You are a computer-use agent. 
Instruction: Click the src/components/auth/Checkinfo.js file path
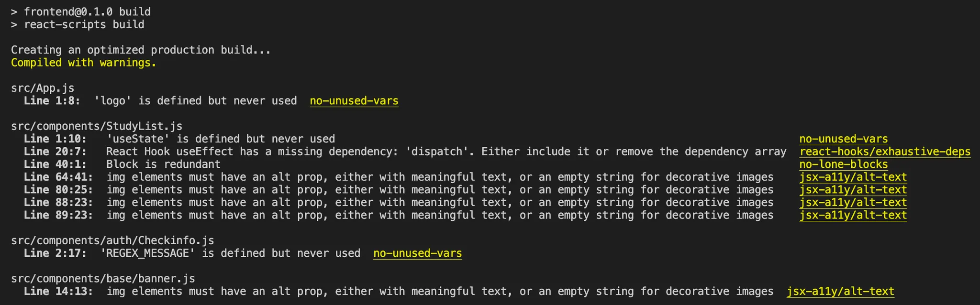(x=112, y=240)
